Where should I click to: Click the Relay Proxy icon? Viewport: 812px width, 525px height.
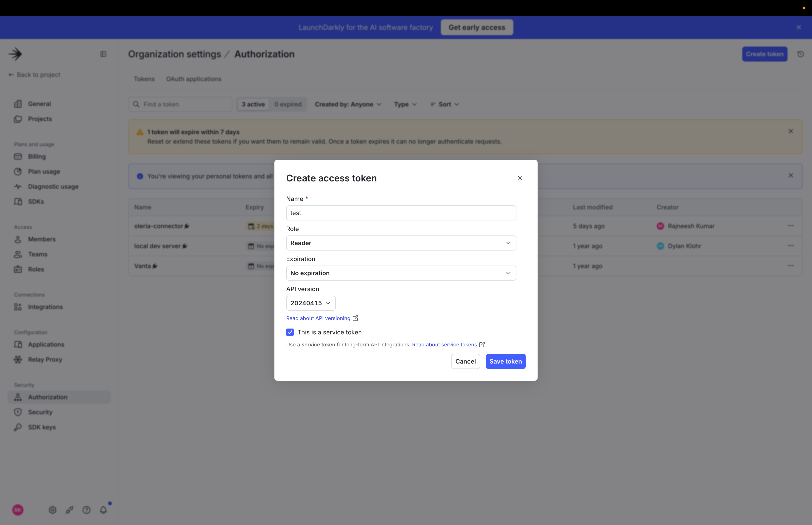18,359
